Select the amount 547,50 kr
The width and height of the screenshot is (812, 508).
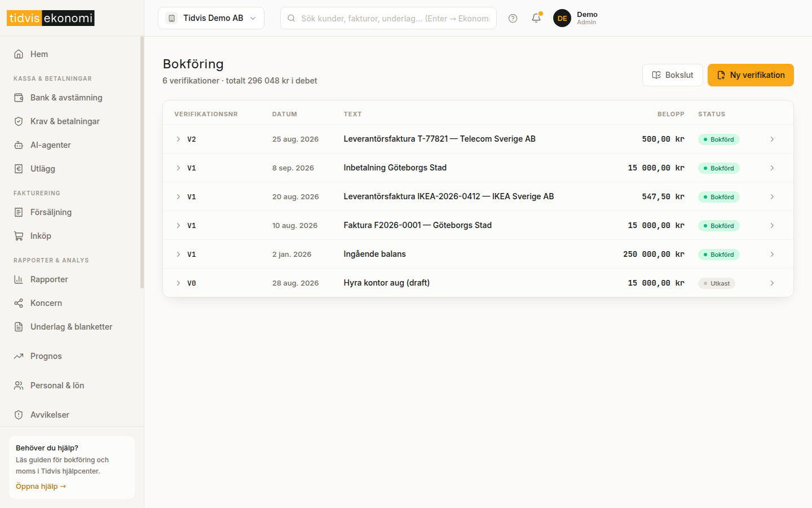click(663, 196)
